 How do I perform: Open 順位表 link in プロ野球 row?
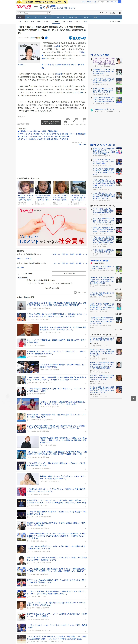tap(72, 254)
